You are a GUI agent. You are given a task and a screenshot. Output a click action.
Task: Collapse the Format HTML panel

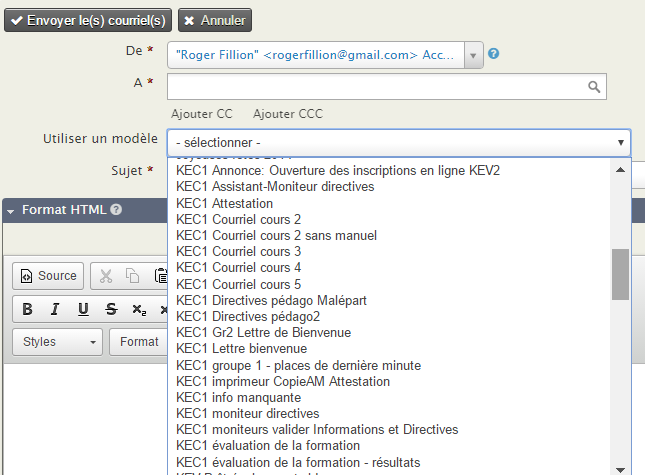[x=11, y=210]
